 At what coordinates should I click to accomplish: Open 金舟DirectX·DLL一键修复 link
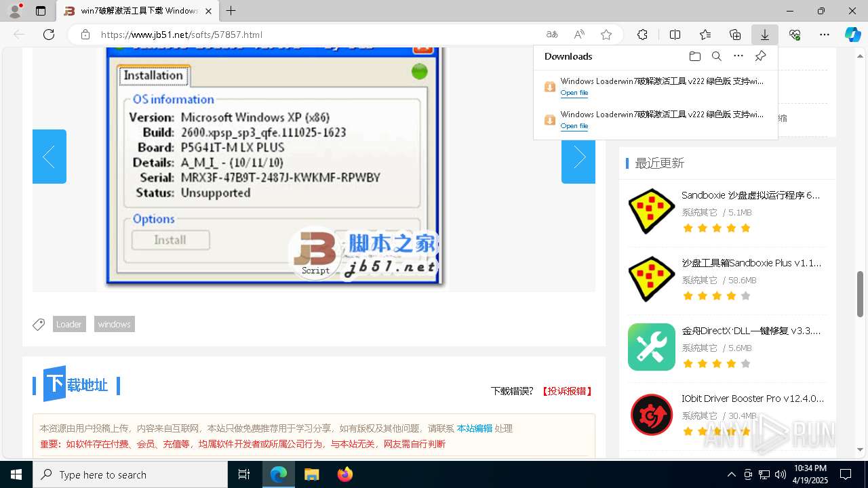(751, 331)
